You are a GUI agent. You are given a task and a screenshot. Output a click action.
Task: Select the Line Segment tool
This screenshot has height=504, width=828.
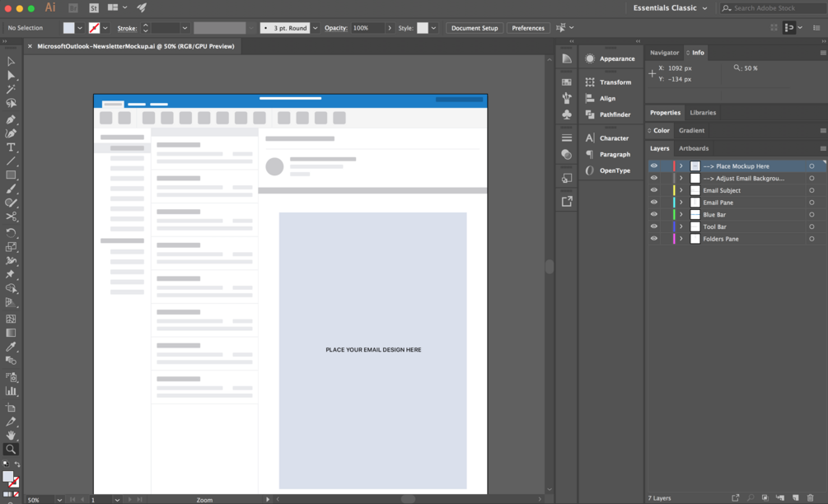tap(11, 161)
